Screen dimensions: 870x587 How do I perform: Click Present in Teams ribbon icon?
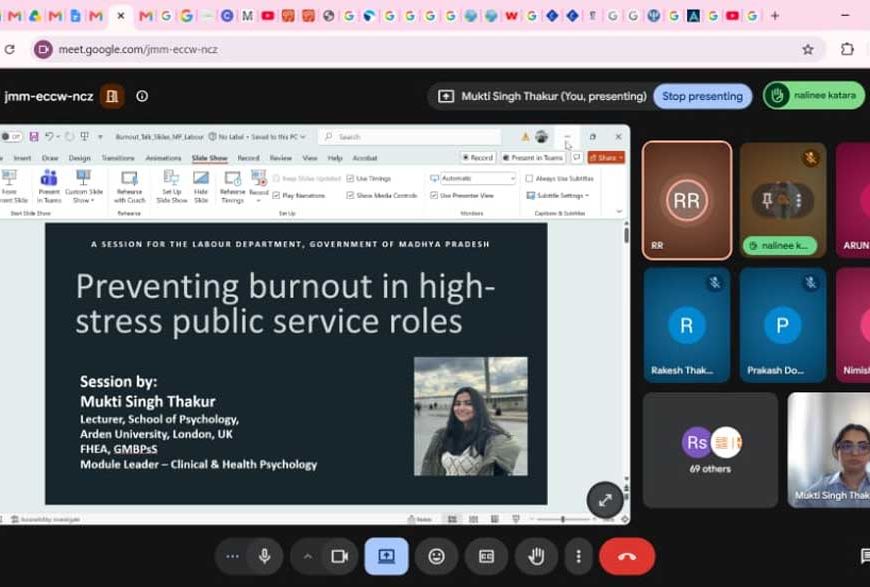[x=49, y=186]
